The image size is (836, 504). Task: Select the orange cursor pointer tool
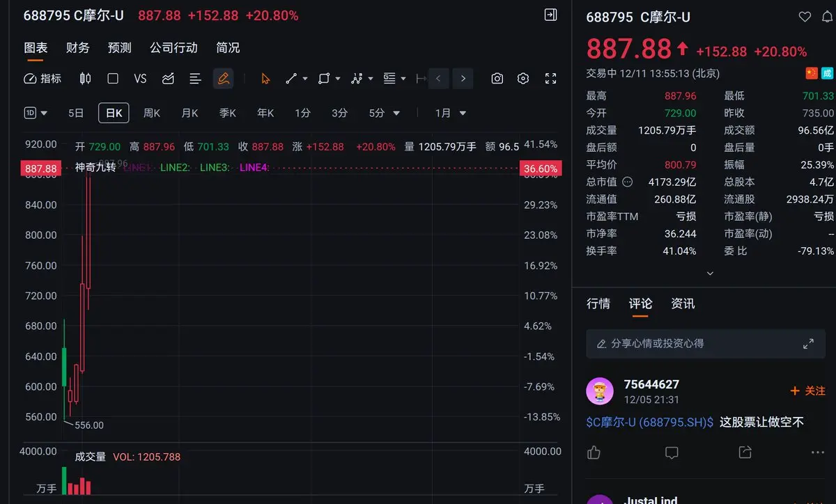[265, 79]
